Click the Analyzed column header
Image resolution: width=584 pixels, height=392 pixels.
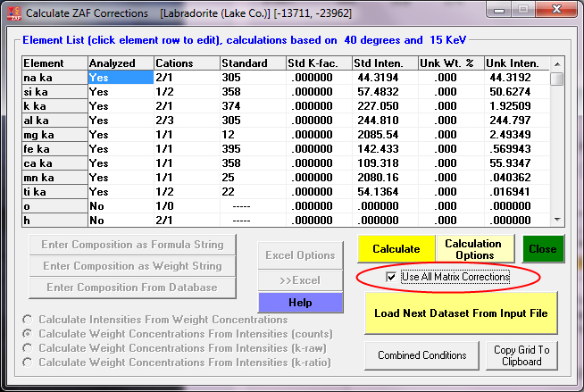pyautogui.click(x=120, y=63)
